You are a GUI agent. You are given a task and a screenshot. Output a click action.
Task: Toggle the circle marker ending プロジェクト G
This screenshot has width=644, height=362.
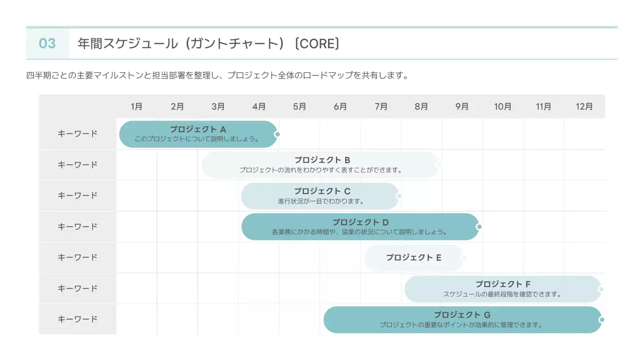tap(601, 319)
